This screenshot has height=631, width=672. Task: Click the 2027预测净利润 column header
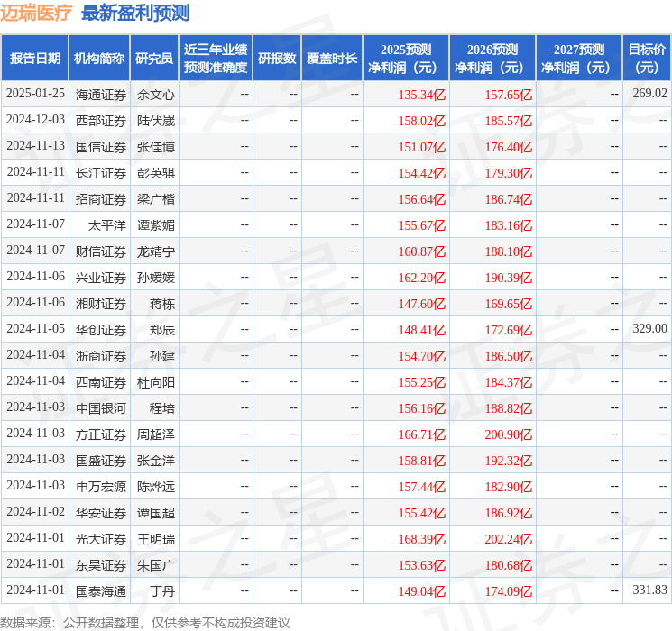[579, 59]
